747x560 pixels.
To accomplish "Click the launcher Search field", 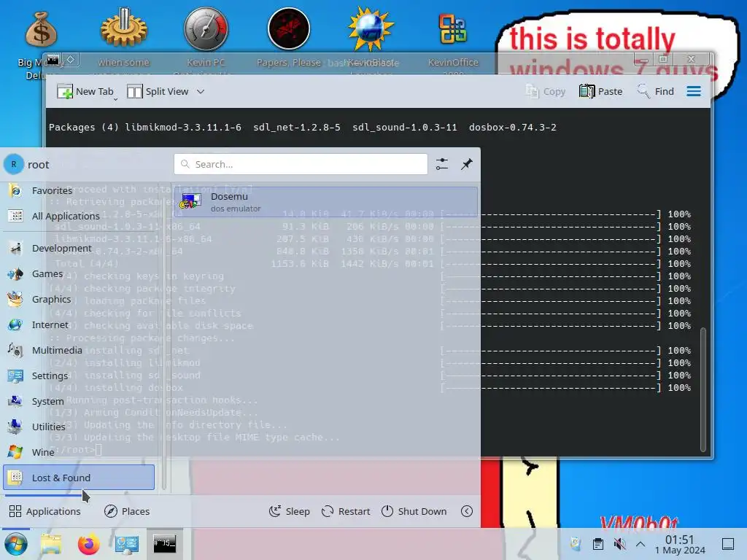I will click(x=301, y=164).
